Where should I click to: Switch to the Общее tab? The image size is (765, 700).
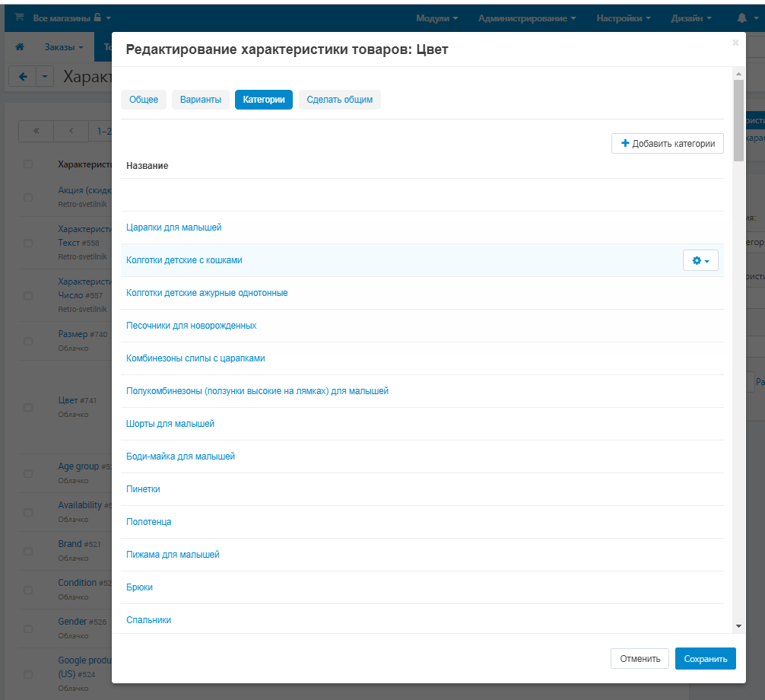144,100
